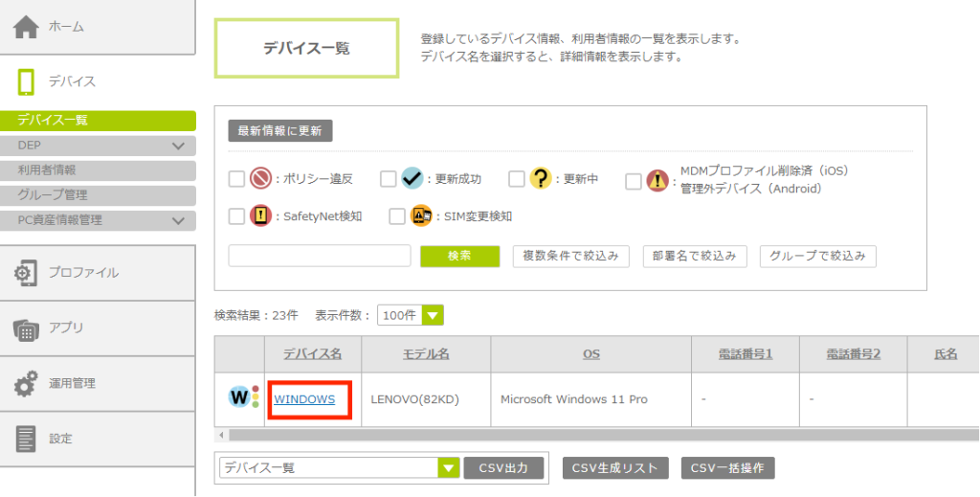Click the SIM変更検知 orange icon

(x=421, y=216)
